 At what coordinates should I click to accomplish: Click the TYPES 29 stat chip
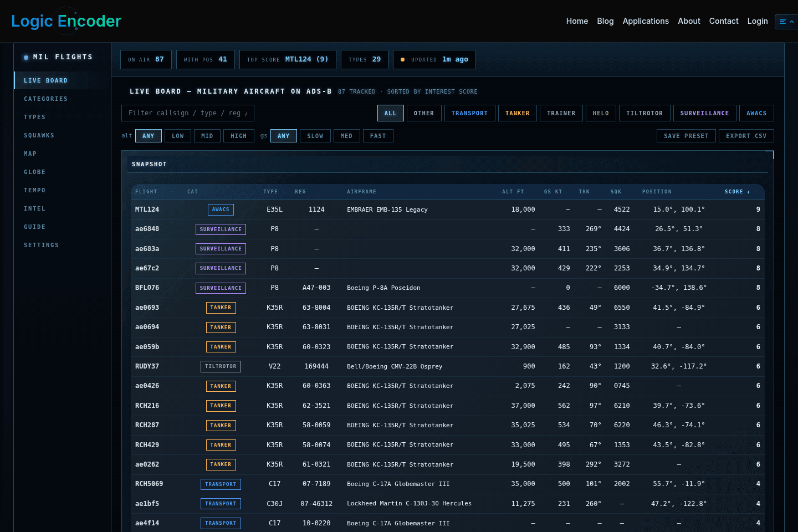365,59
